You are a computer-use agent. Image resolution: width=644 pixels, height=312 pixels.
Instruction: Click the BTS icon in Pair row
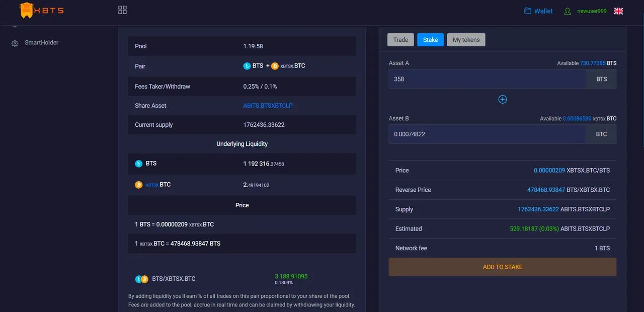pos(247,66)
